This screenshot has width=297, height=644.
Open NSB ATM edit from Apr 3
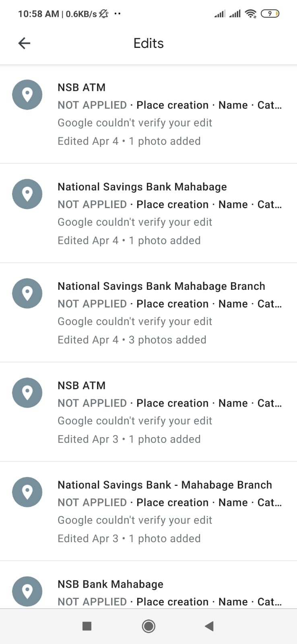point(81,386)
